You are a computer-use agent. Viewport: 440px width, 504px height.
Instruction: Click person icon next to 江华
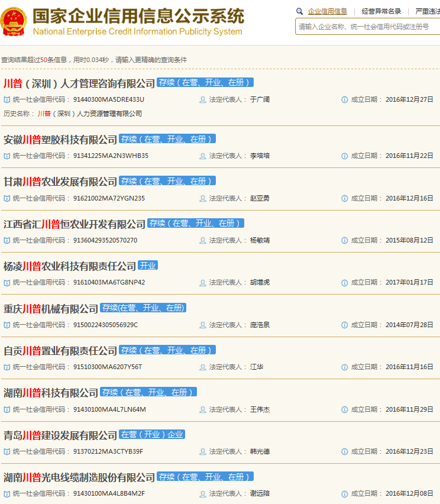click(x=202, y=367)
